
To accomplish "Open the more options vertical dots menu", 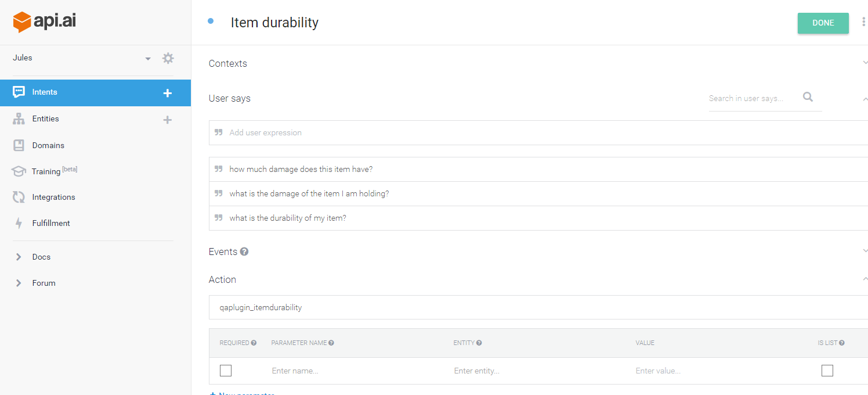I will (x=863, y=22).
